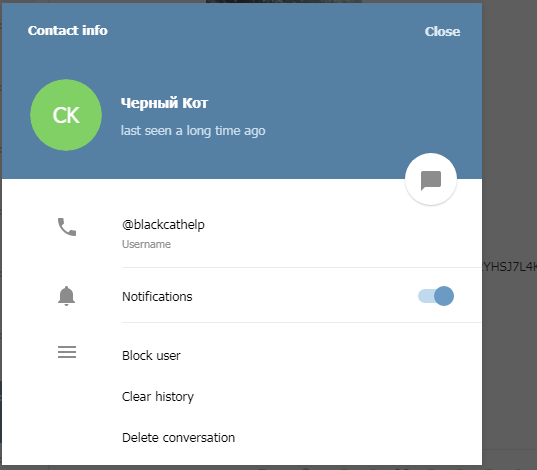Open chat via the message bubble icon
The height and width of the screenshot is (470, 537).
(431, 180)
